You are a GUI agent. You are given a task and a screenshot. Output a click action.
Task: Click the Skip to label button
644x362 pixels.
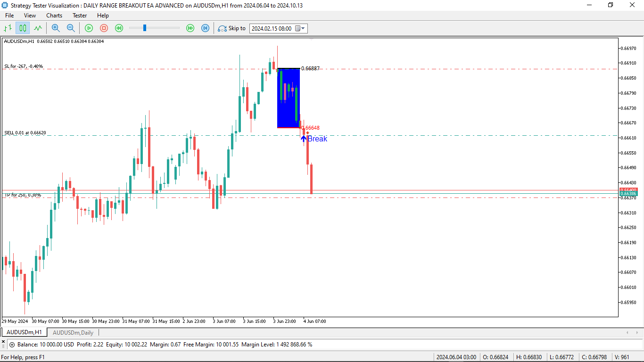point(231,28)
